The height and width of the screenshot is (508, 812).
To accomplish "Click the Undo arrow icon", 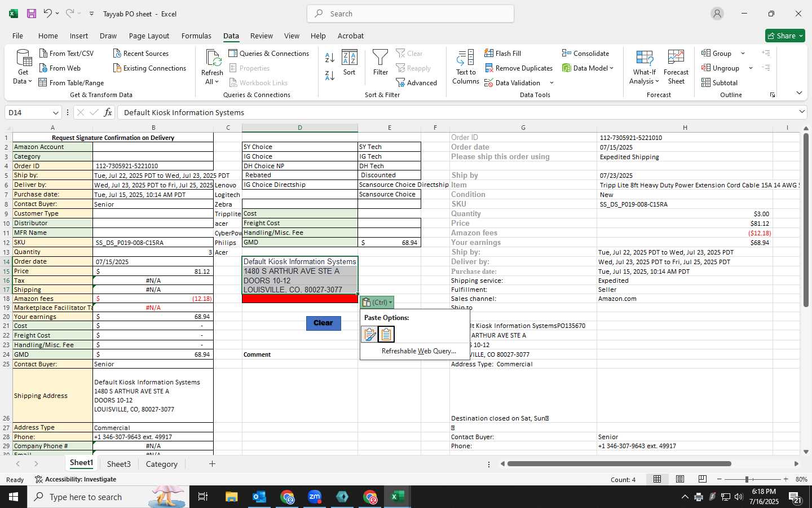I will (x=48, y=14).
